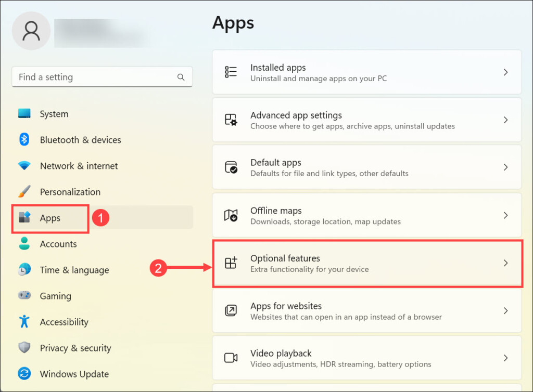Click the Offline maps icon

[231, 215]
